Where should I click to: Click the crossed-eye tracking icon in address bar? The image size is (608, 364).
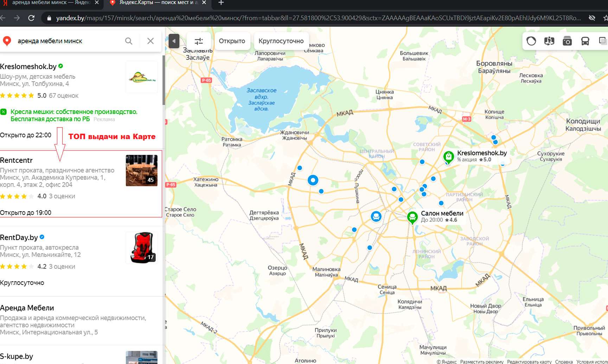point(592,18)
